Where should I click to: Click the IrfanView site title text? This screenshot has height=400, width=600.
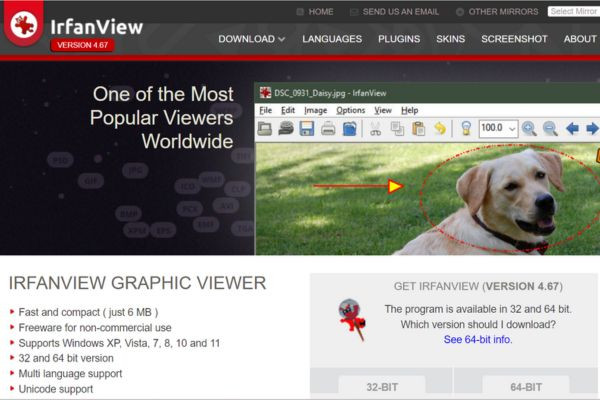[96, 27]
